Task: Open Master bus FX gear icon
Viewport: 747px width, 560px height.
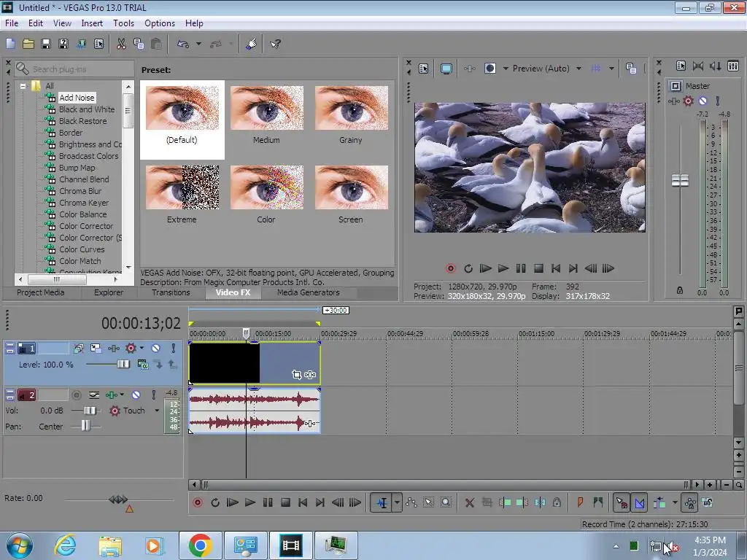Action: coord(688,101)
